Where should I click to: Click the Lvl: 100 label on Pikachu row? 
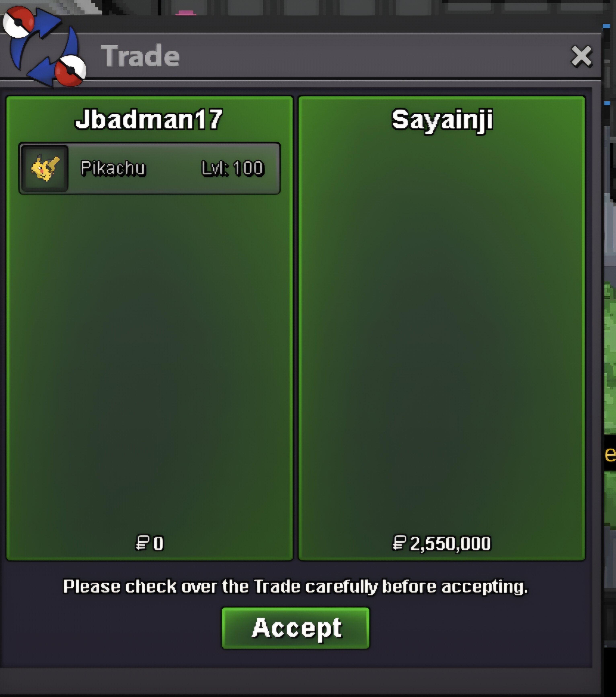(x=233, y=168)
